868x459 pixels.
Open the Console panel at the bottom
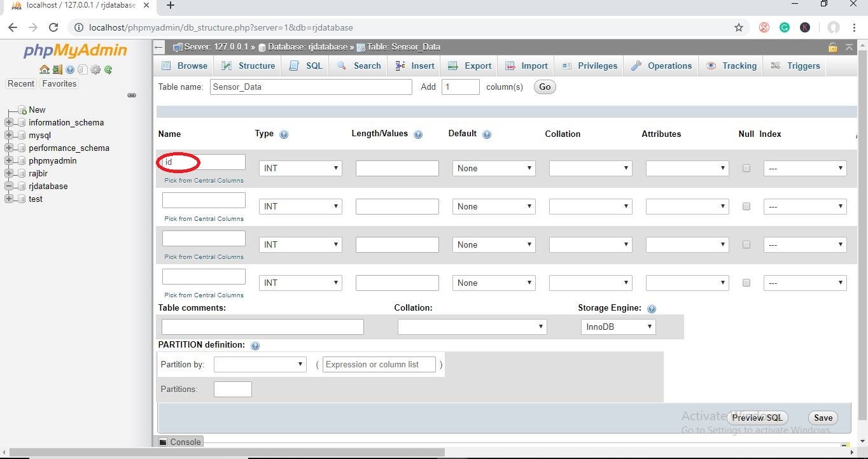pos(180,442)
